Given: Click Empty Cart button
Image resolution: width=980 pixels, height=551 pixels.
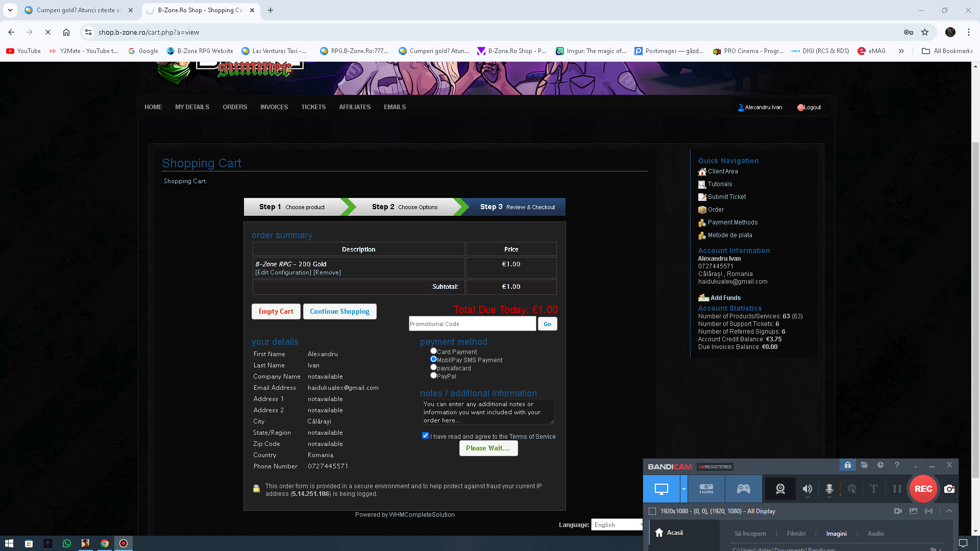Looking at the screenshot, I should [x=276, y=312].
